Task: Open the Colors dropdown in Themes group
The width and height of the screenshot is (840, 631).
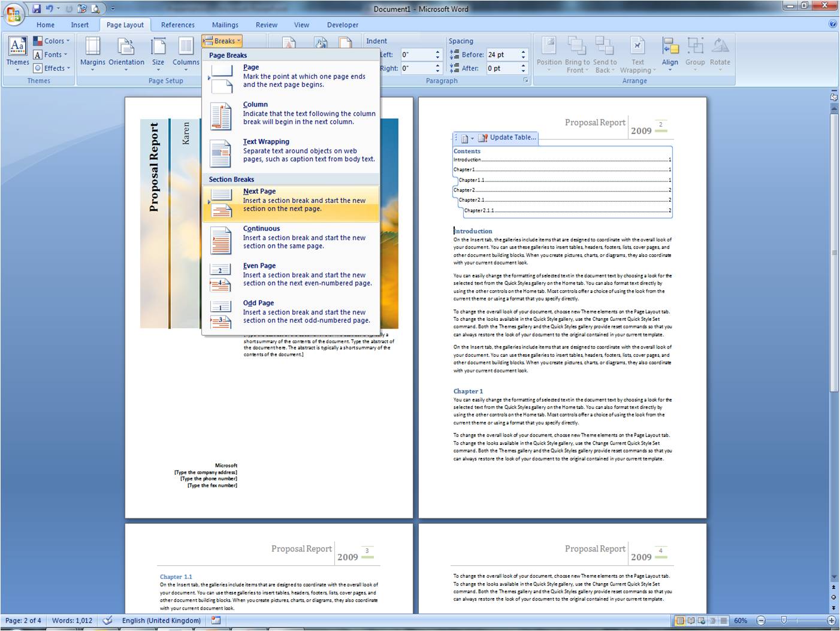Action: coord(53,41)
